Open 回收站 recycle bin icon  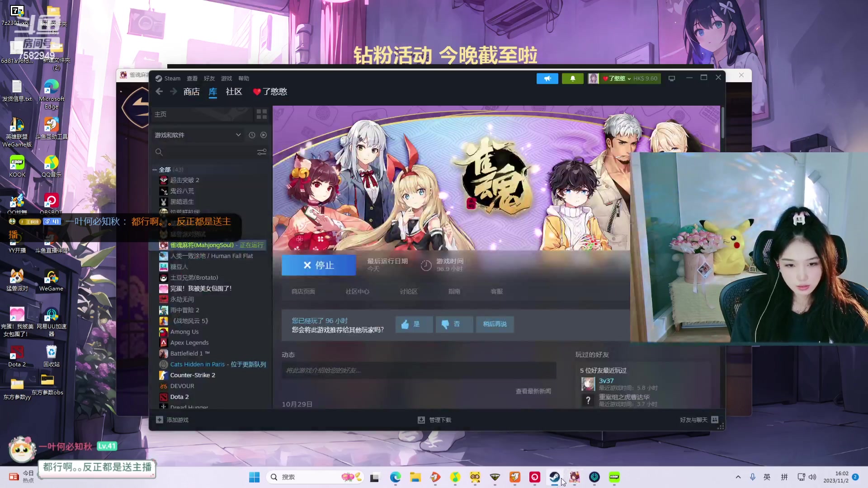click(52, 356)
